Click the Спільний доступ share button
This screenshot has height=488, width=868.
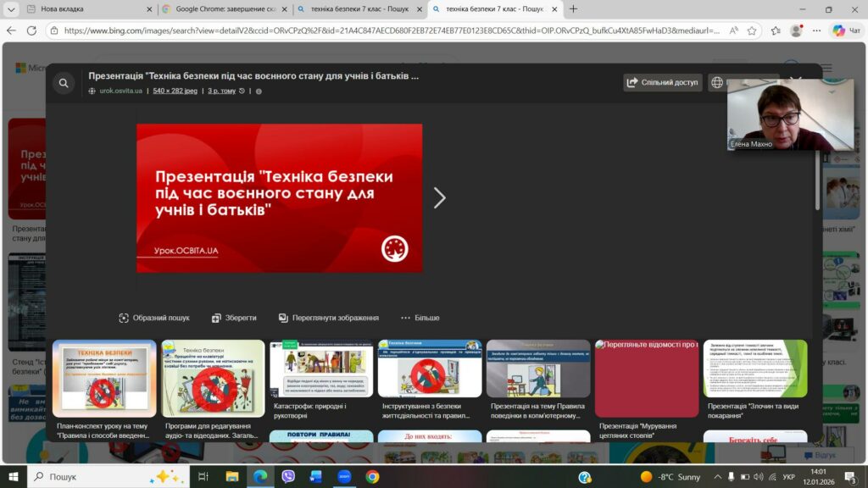[x=663, y=82]
